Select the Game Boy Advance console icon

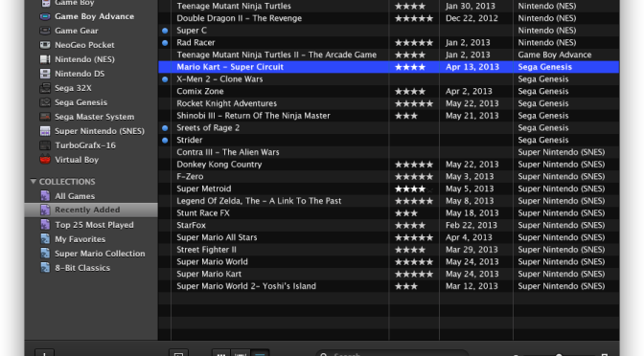[x=45, y=16]
